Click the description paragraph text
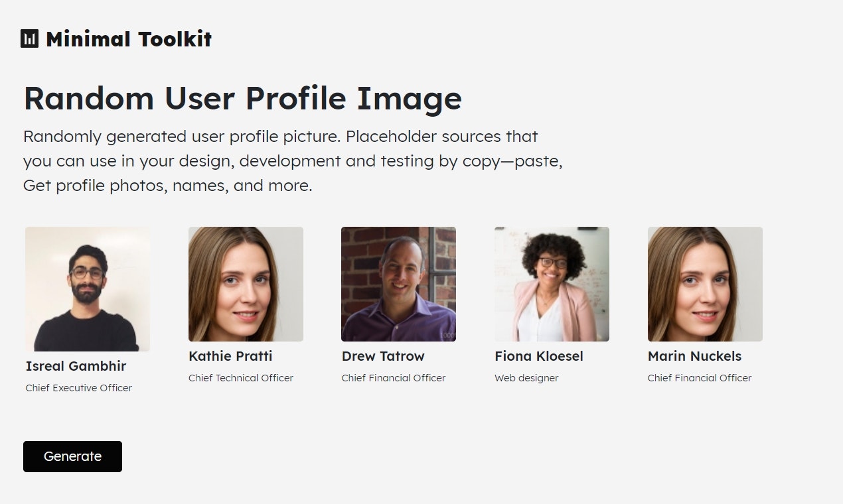This screenshot has width=843, height=504. [x=292, y=160]
